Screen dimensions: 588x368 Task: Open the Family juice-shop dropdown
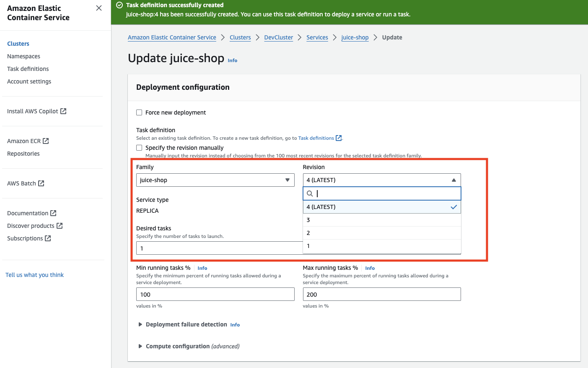215,180
